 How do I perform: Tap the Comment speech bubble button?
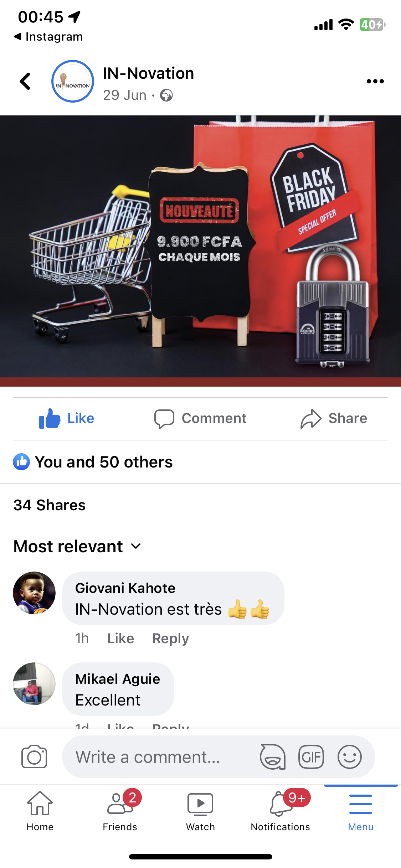point(200,418)
